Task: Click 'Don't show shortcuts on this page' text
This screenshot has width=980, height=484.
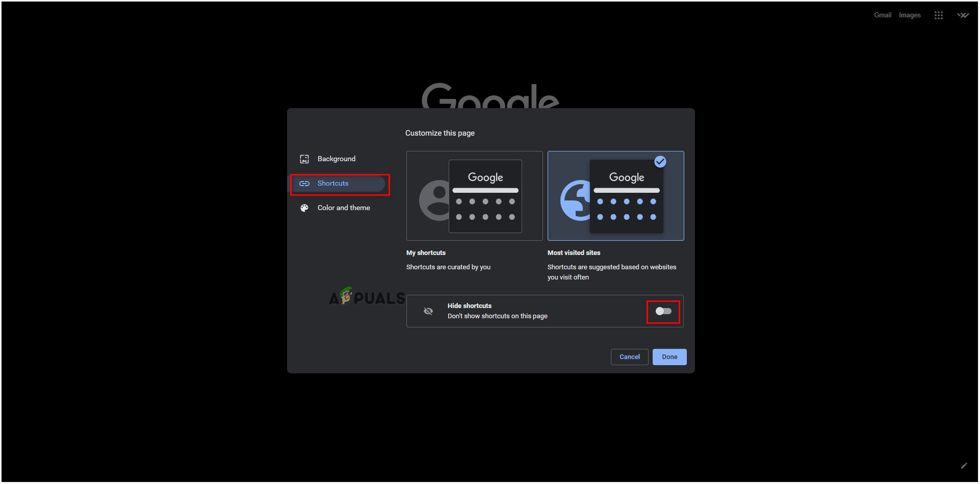Action: point(498,316)
